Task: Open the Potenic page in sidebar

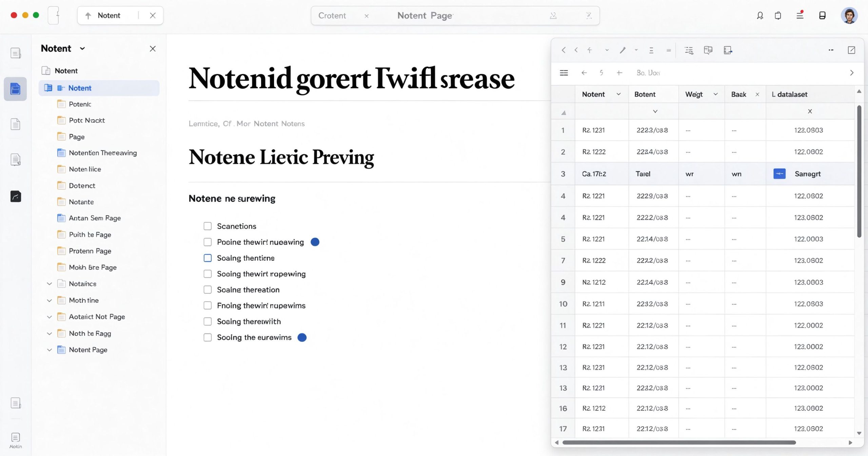Action: tap(80, 104)
